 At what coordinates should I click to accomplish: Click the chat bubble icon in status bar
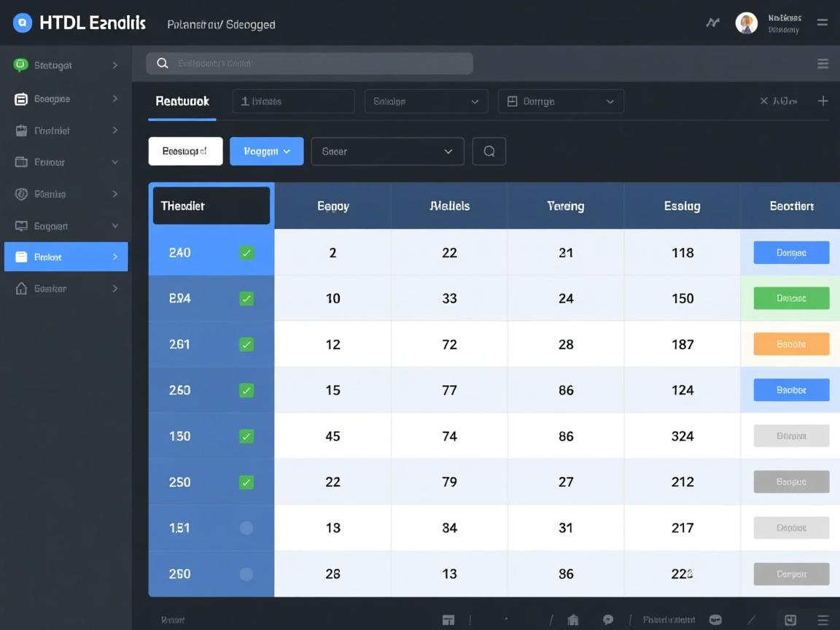point(607,620)
